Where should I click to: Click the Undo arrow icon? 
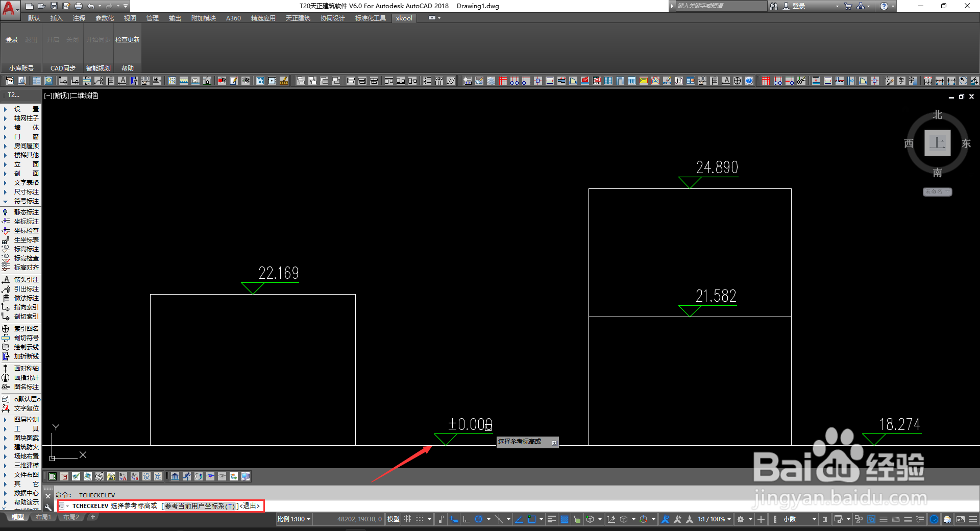tap(91, 6)
